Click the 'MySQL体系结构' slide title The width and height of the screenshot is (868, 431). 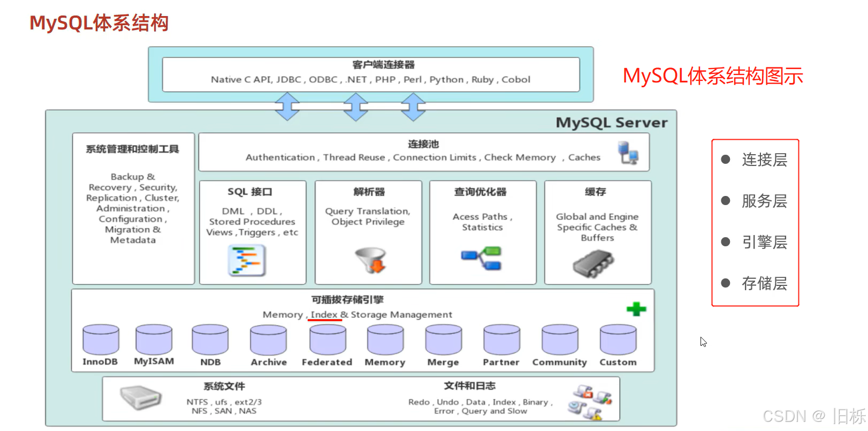(99, 23)
